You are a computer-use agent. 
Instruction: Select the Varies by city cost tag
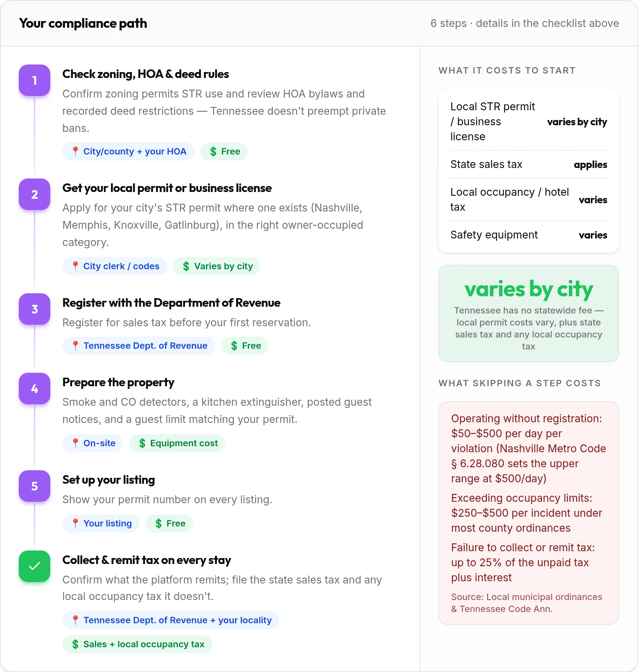(217, 266)
